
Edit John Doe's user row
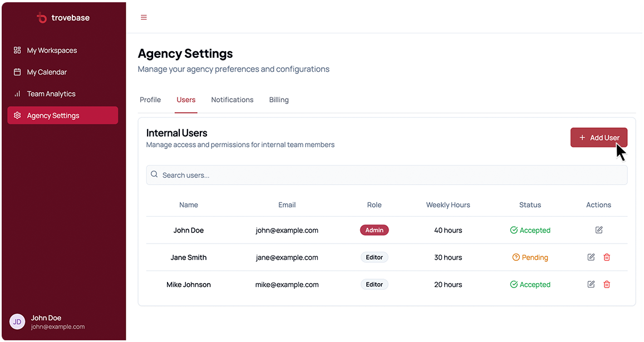[x=599, y=230]
